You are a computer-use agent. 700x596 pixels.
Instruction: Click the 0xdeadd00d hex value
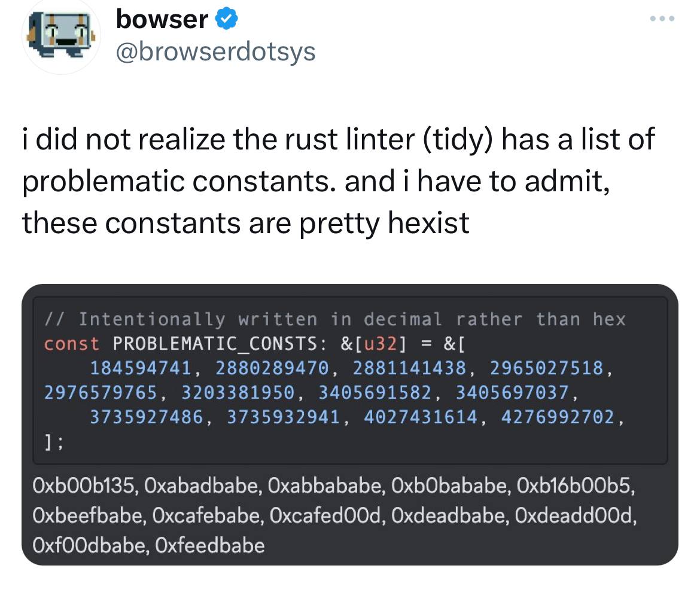pos(573,516)
